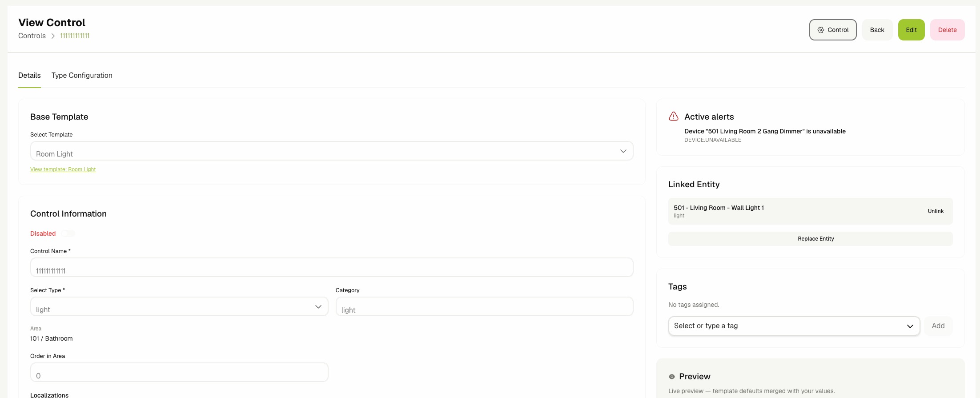Click the Active alerts warning triangle icon
Image resolution: width=980 pixels, height=398 pixels.
click(x=674, y=117)
